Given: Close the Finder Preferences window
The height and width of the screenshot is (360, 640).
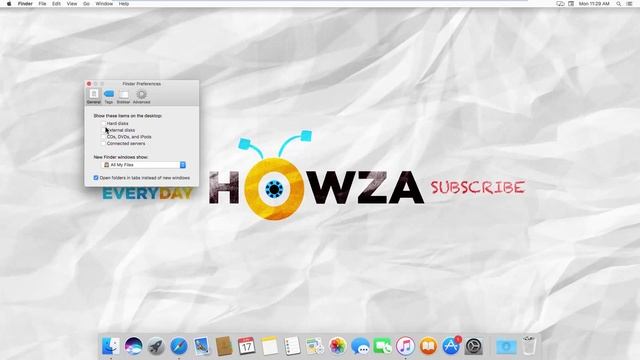Looking at the screenshot, I should tap(89, 84).
